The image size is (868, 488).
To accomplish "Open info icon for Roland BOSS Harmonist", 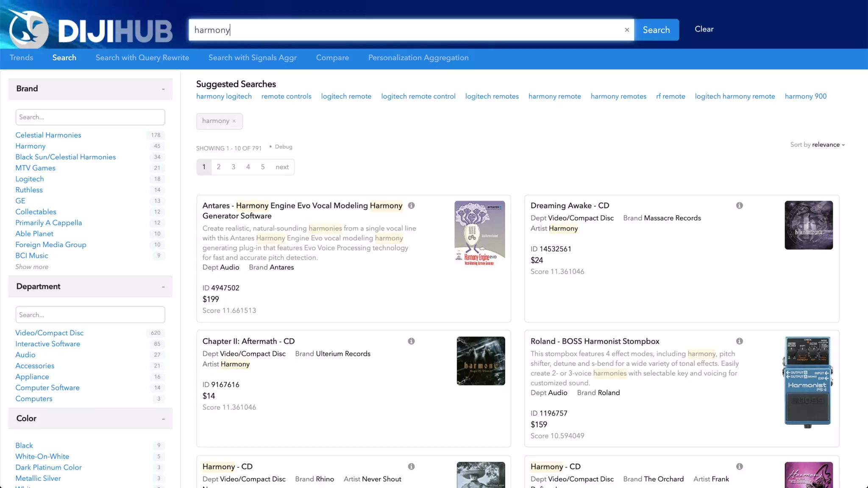I will [x=739, y=341].
